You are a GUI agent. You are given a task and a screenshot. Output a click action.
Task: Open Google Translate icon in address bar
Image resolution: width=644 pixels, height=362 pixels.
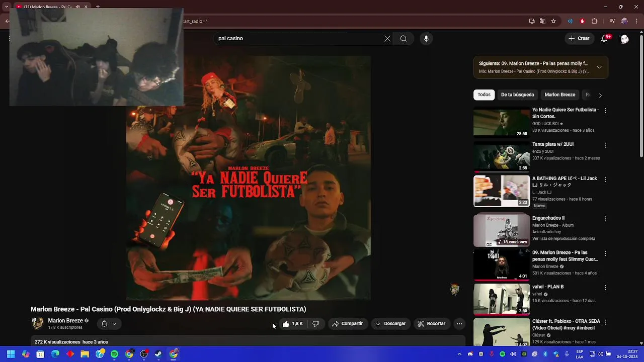542,21
